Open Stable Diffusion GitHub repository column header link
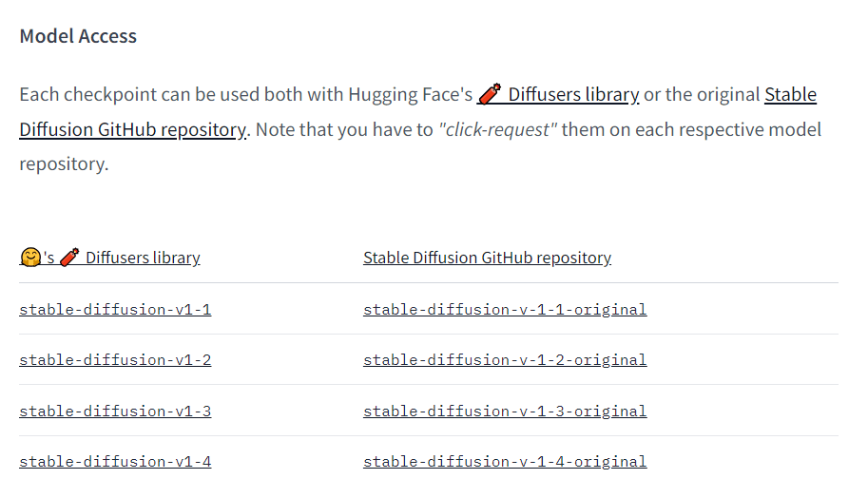Image resolution: width=868 pixels, height=498 pixels. coord(487,258)
